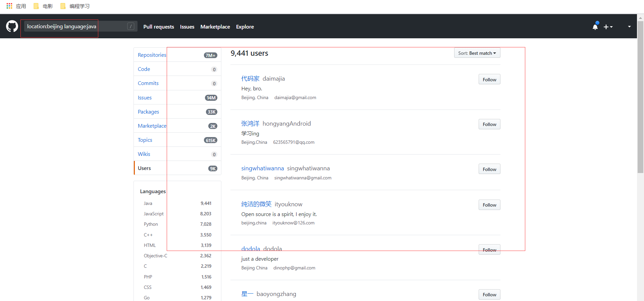
Task: Go to Marketplace in the top navigation
Action: (215, 27)
